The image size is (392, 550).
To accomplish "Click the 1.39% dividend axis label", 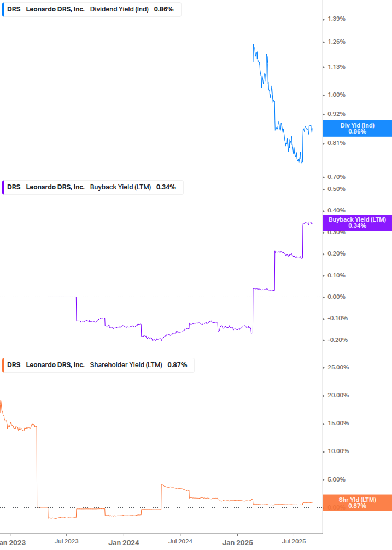I will pos(337,19).
